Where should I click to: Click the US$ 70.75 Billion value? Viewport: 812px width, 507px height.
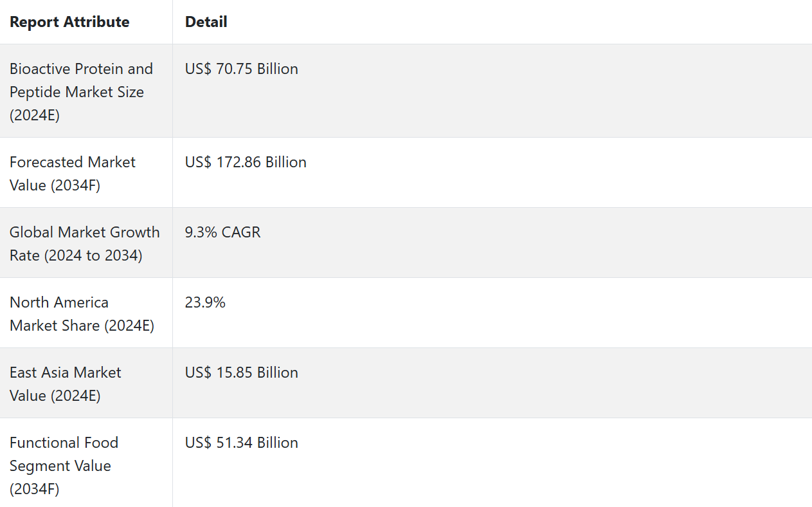[241, 69]
